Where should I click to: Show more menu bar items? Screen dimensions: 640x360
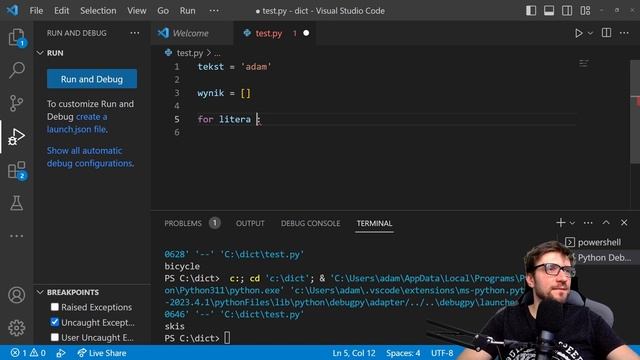(x=214, y=11)
